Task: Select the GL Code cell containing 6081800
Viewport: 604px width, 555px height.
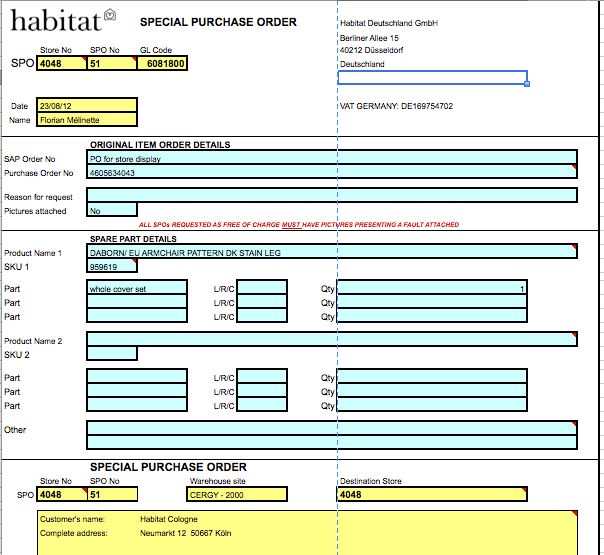Action: (x=162, y=63)
